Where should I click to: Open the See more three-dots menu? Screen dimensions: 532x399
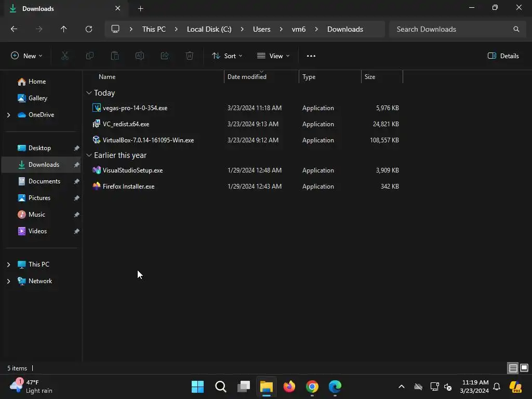click(x=311, y=56)
